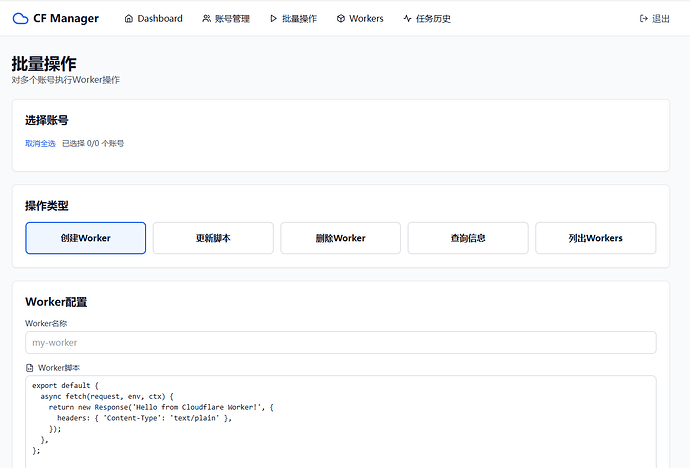Screen dimensions: 690x468
Task: Click the Worker脚本 label text
Action: [59, 368]
